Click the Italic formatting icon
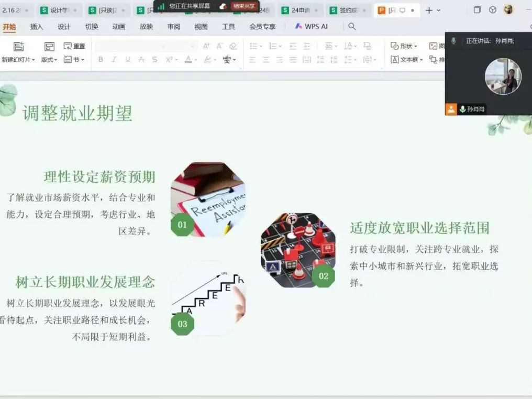532x399 pixels. (114, 60)
